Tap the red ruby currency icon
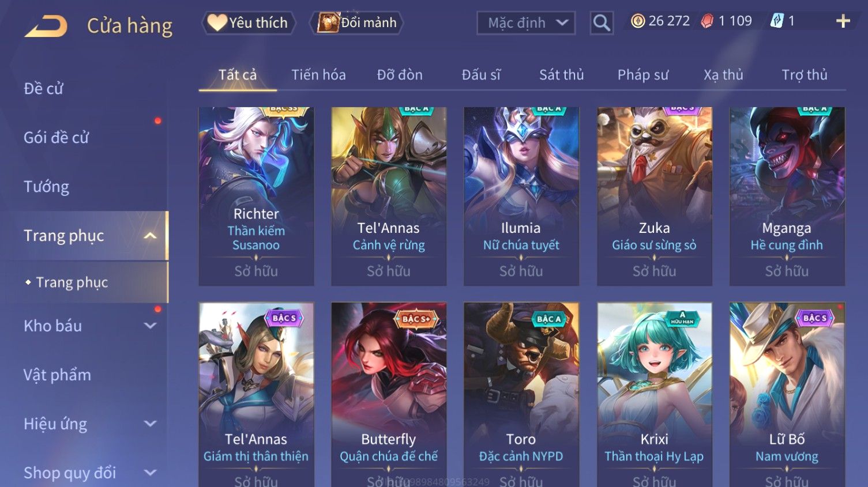Viewport: 868px width, 487px height. pos(707,21)
